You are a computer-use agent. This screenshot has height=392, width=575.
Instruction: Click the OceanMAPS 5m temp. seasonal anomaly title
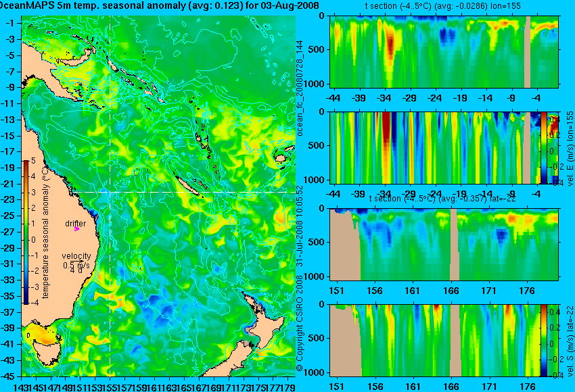tap(159, 5)
